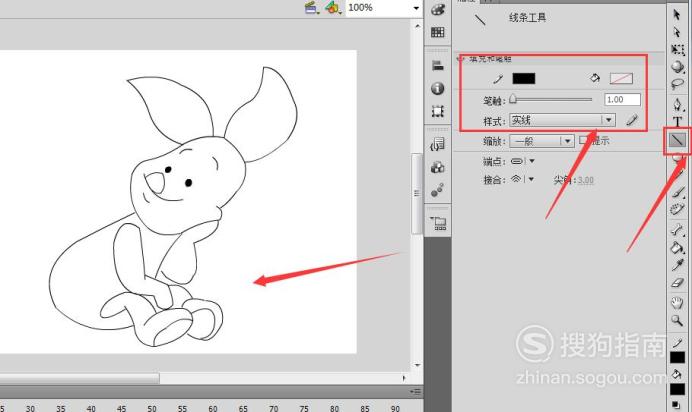
Task: Click timeline frame number 70
Action: (x=274, y=408)
